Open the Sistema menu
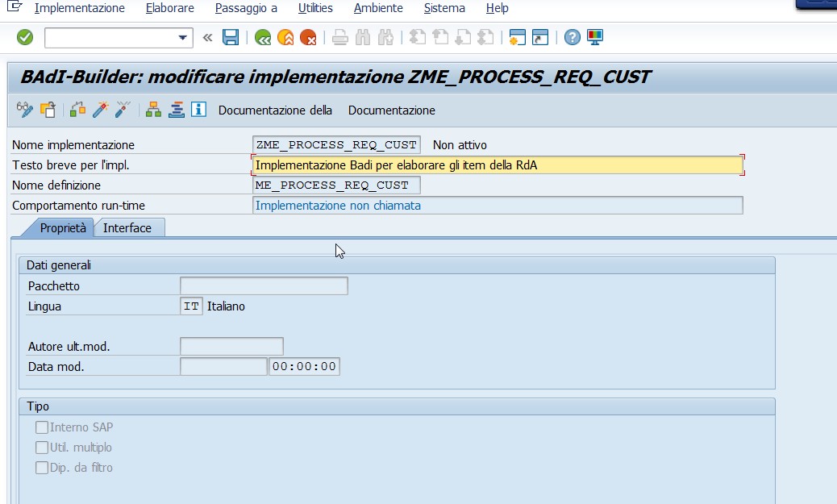This screenshot has height=504, width=837. (x=444, y=8)
